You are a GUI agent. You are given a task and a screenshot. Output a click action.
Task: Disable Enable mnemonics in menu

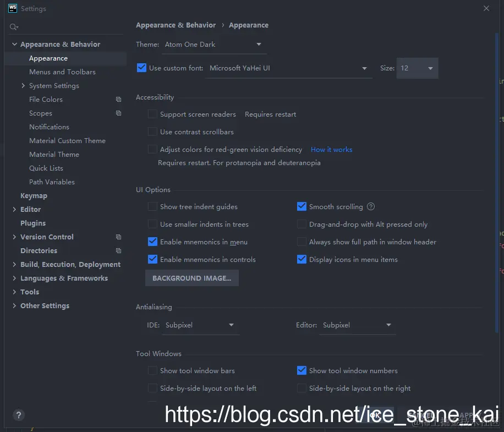(152, 242)
